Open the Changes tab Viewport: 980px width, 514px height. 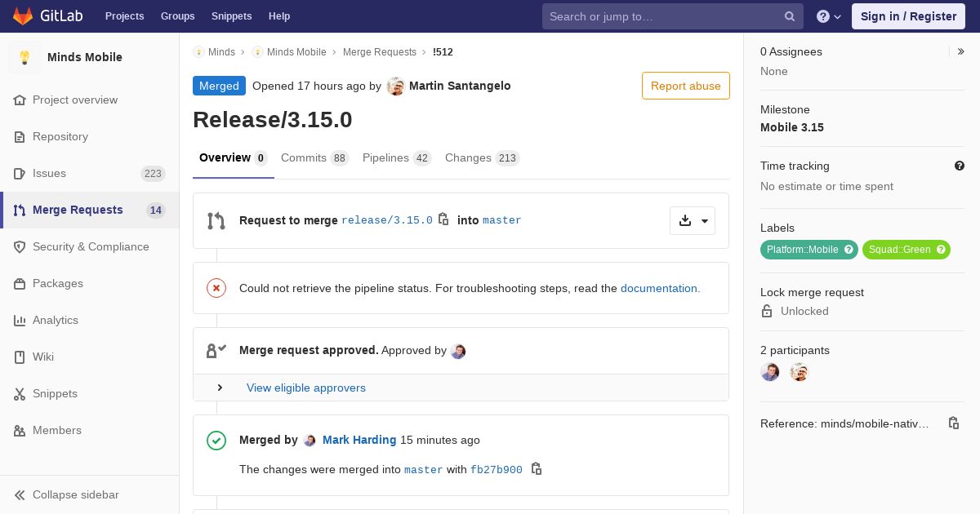pos(482,158)
